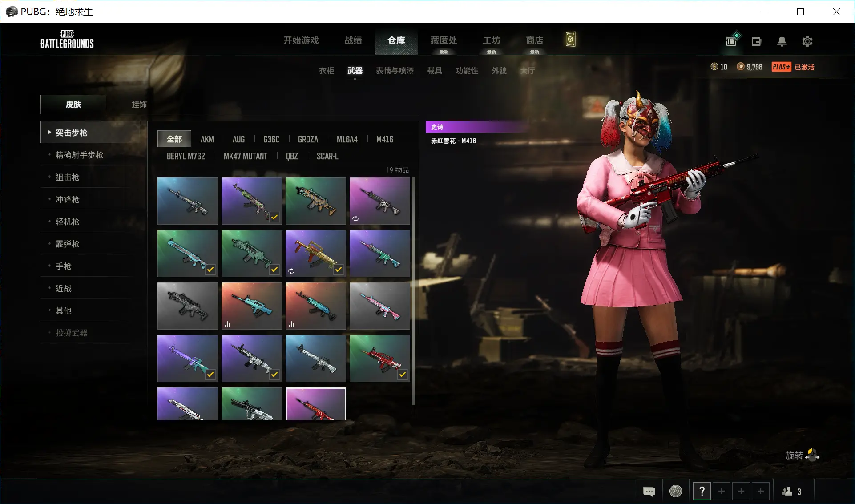
Task: Select the black Beryl skin thumbnail
Action: (x=188, y=306)
